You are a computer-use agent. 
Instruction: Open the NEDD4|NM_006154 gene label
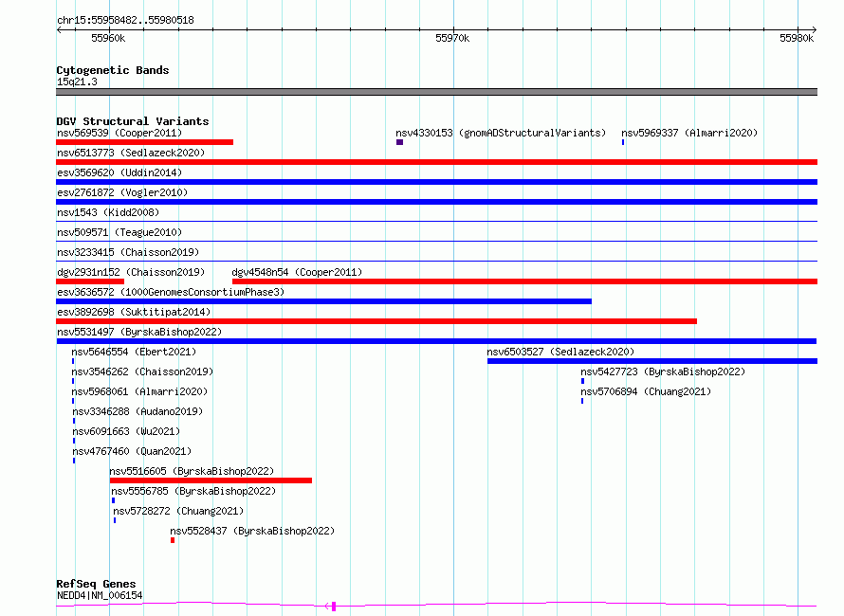point(100,595)
